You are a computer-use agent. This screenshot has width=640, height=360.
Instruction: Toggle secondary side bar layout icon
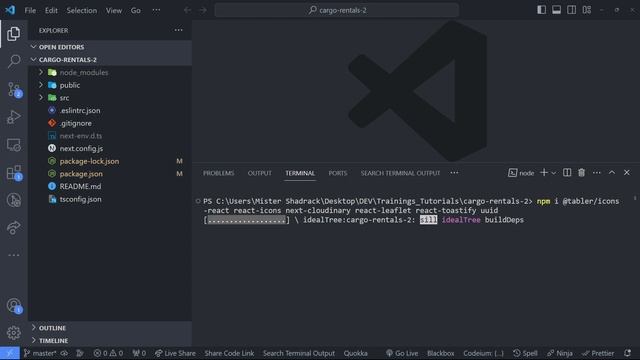pyautogui.click(x=571, y=10)
